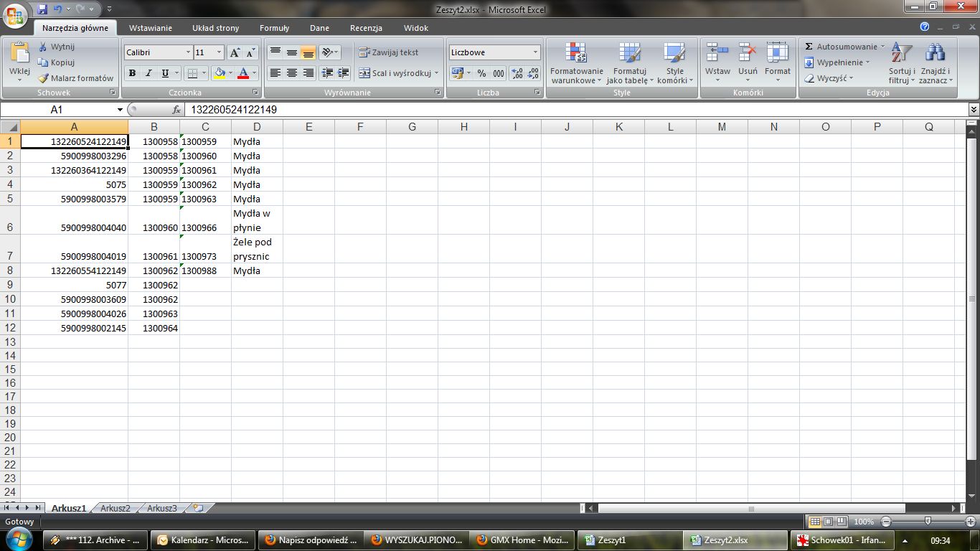Apply percent style from the Liczba group
980x551 pixels.
[x=482, y=73]
